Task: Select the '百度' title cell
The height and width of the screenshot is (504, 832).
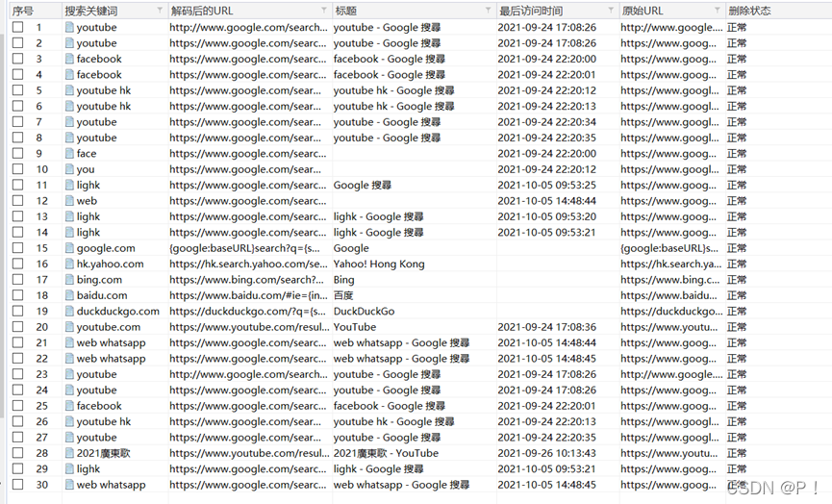Action: click(343, 295)
